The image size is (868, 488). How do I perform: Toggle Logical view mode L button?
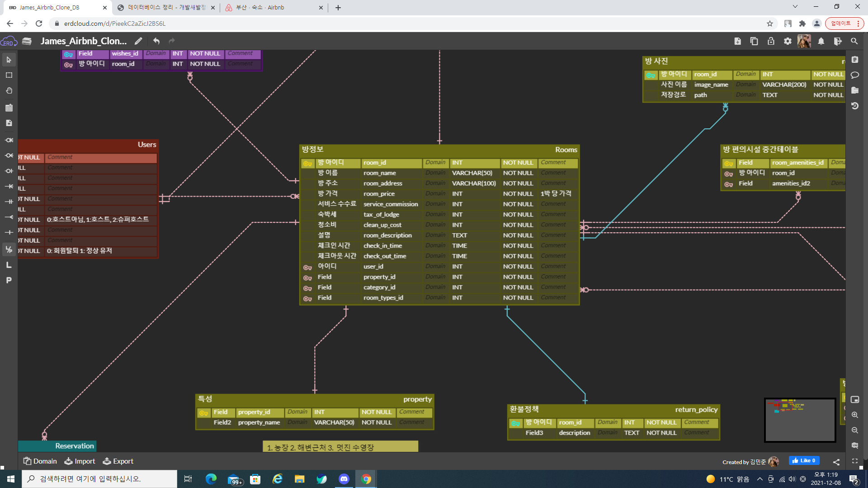(x=9, y=265)
